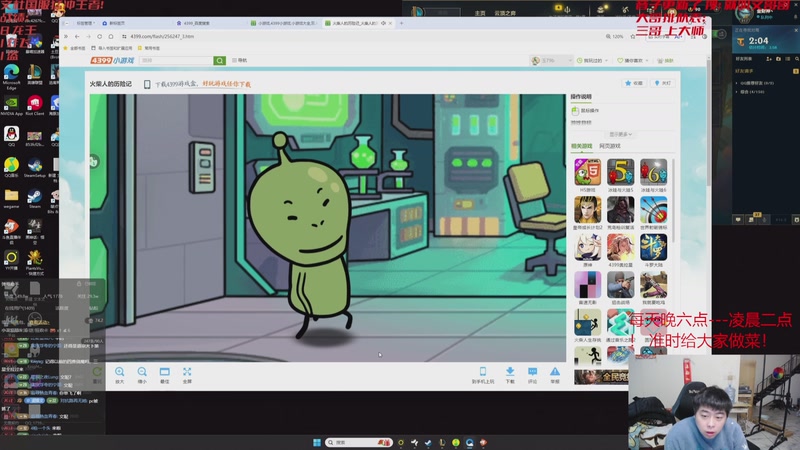Open the 4399小游戏 logo homepage
The image size is (800, 450).
[112, 60]
